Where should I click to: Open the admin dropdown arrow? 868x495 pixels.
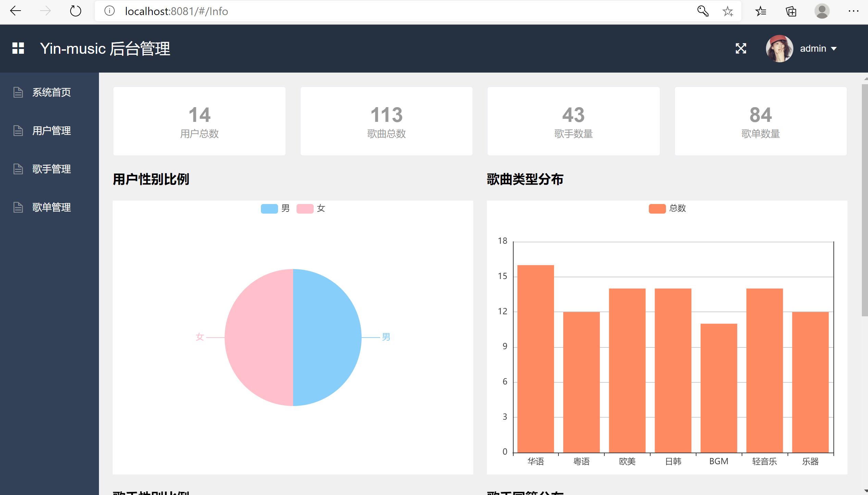834,49
